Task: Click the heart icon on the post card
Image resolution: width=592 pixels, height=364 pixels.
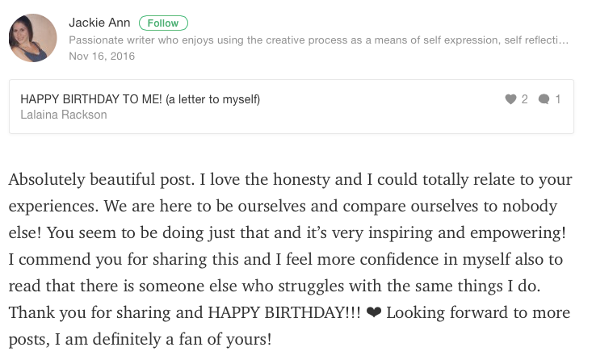Action: pos(510,99)
